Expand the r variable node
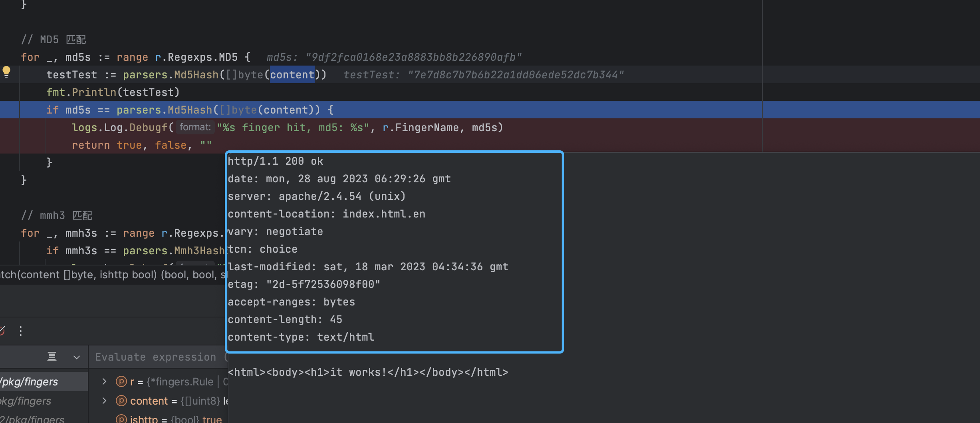The width and height of the screenshot is (980, 423). [104, 382]
